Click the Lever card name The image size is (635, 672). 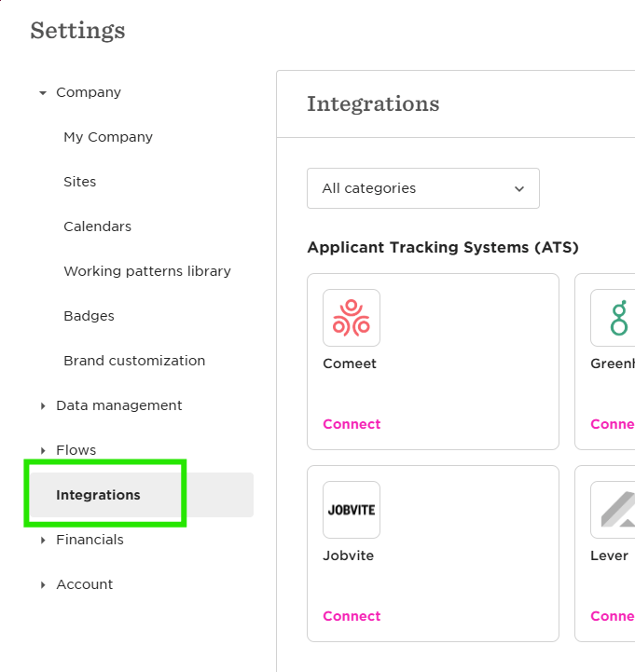pos(609,555)
